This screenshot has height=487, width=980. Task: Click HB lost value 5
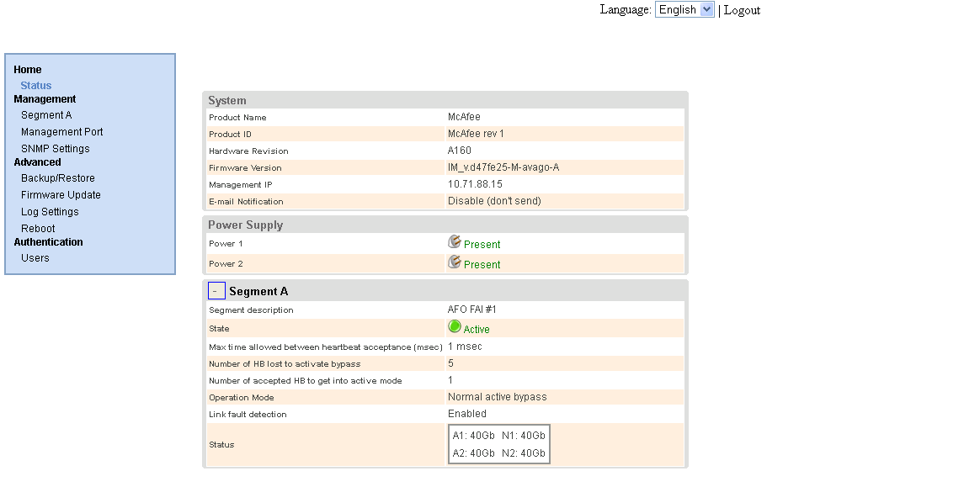(x=450, y=363)
